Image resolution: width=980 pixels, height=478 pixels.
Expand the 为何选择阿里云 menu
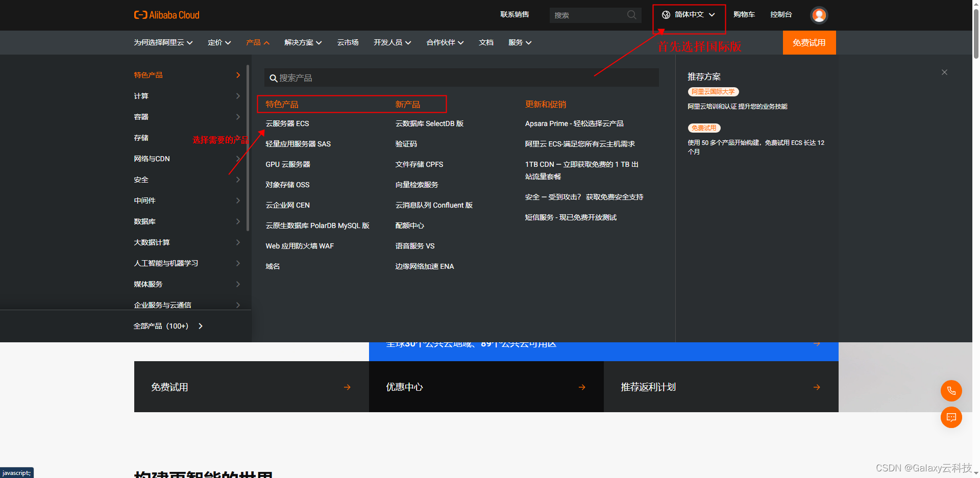[x=163, y=42]
